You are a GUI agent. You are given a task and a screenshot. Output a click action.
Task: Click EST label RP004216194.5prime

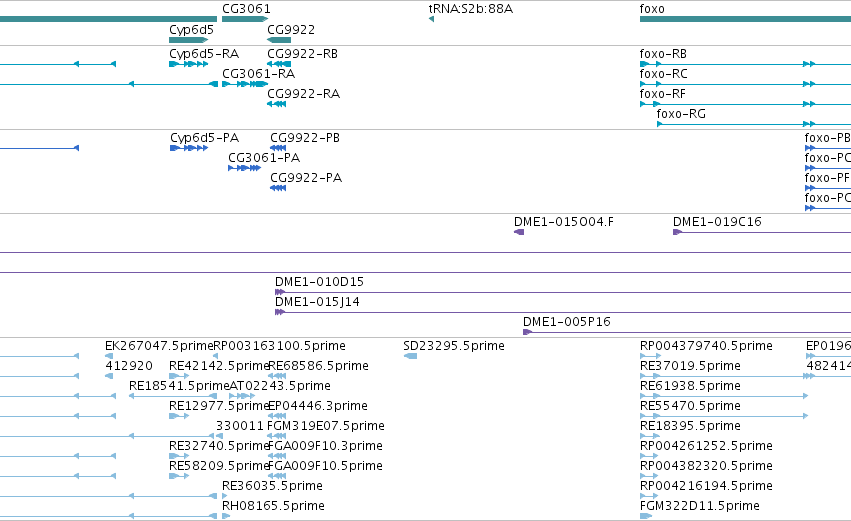click(706, 486)
